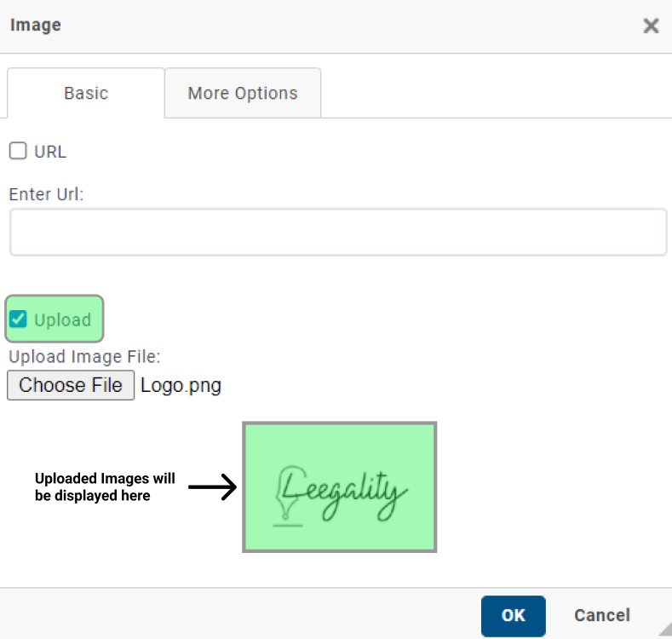672x639 pixels.
Task: Dismiss the dialog using Cancel
Action: coord(602,616)
